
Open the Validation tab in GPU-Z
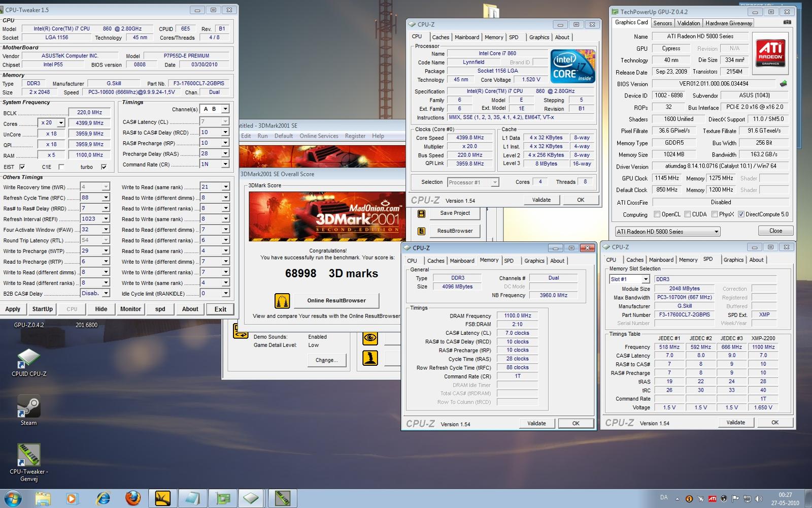[688, 23]
